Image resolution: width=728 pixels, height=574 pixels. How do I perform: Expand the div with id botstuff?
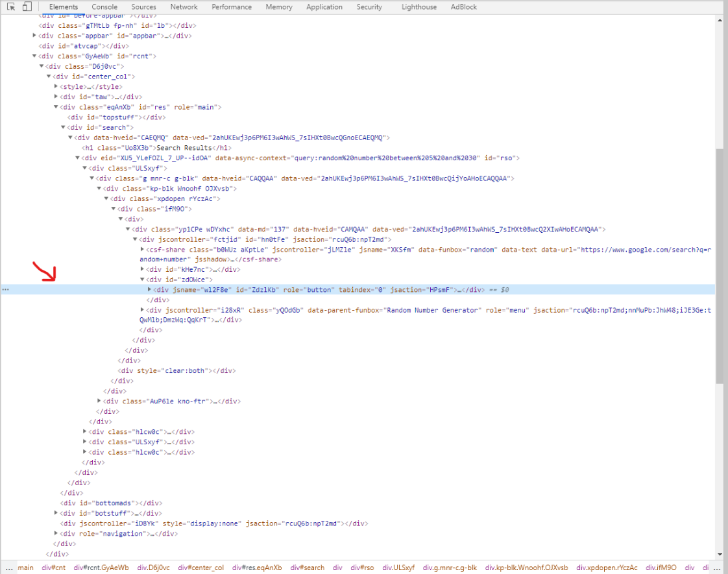(x=56, y=513)
